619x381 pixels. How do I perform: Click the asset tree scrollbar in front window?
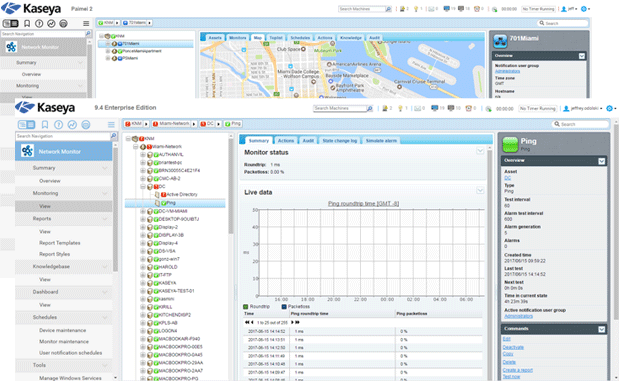pyautogui.click(x=231, y=186)
